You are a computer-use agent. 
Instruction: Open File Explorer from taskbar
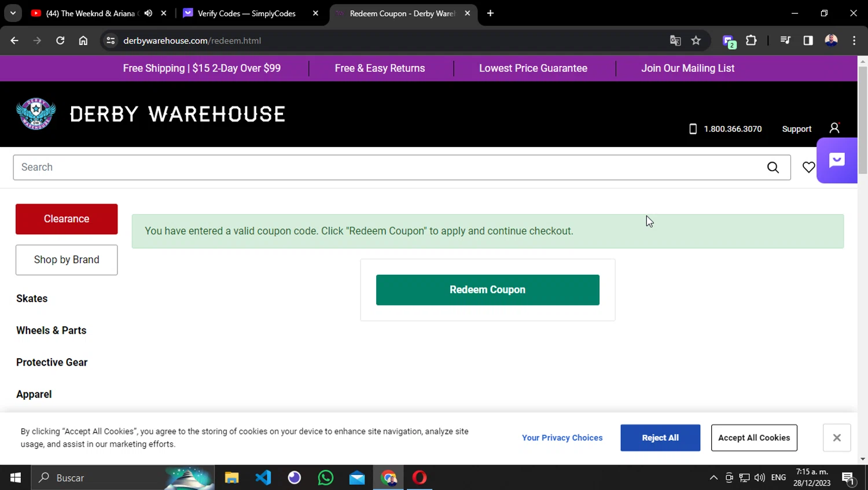coord(231,478)
